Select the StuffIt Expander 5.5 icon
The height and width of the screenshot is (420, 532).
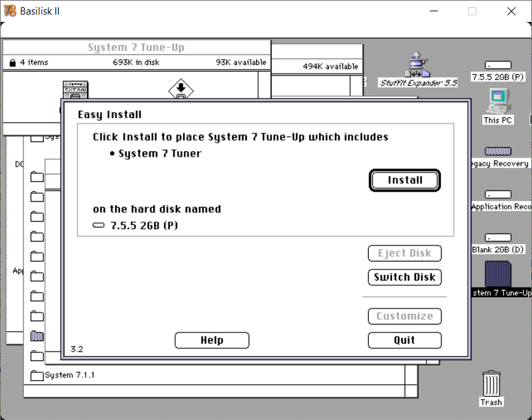point(418,65)
